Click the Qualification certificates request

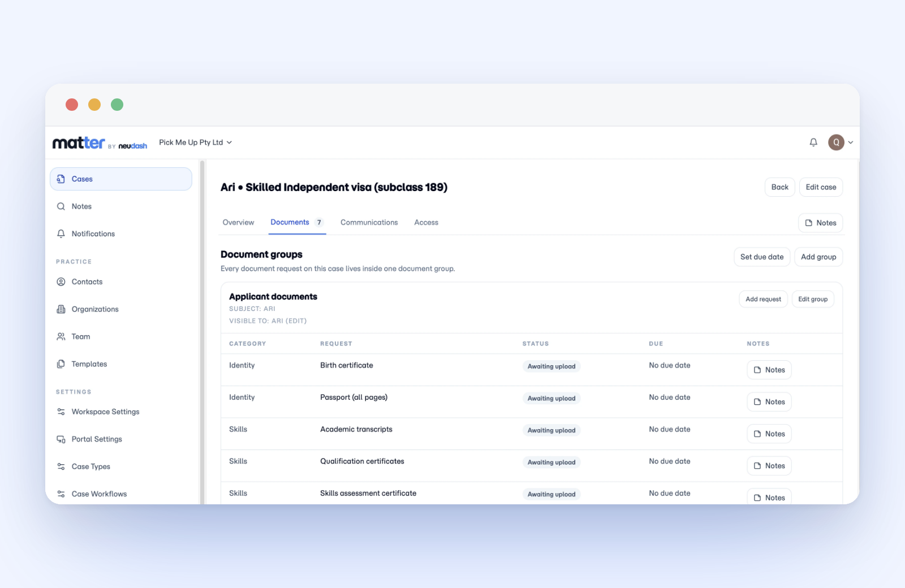(362, 461)
